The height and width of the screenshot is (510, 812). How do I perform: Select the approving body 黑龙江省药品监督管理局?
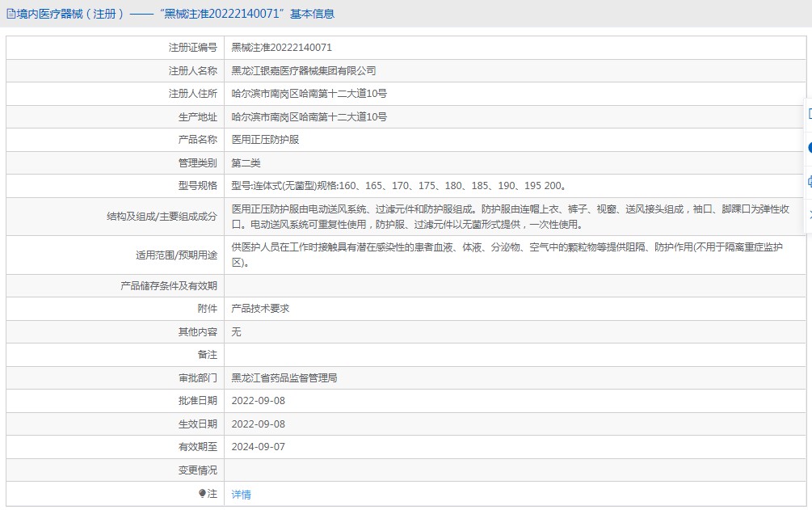(284, 378)
